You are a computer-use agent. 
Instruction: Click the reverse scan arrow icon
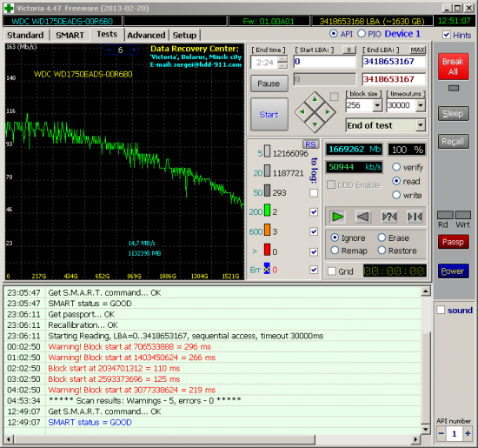362,217
